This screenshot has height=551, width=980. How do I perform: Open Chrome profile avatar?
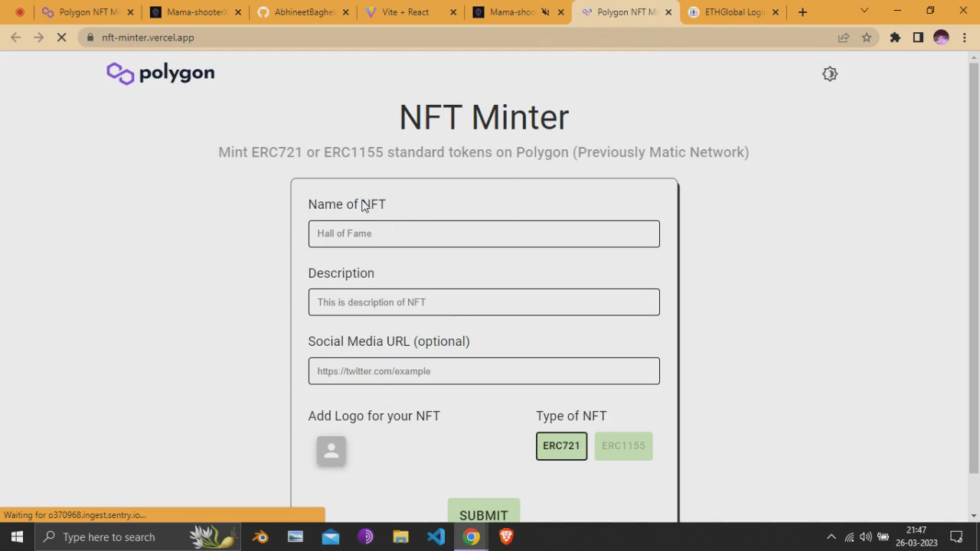[x=941, y=37]
